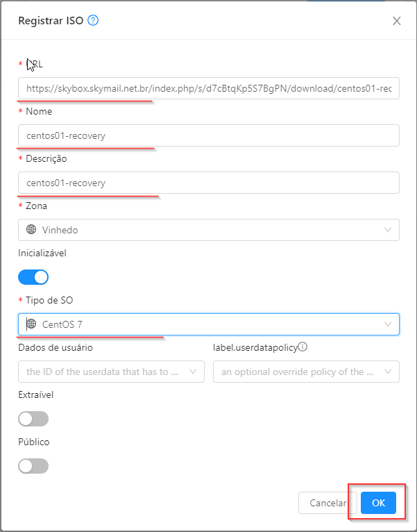Enable the Público toggle
The image size is (417, 532).
tap(33, 466)
